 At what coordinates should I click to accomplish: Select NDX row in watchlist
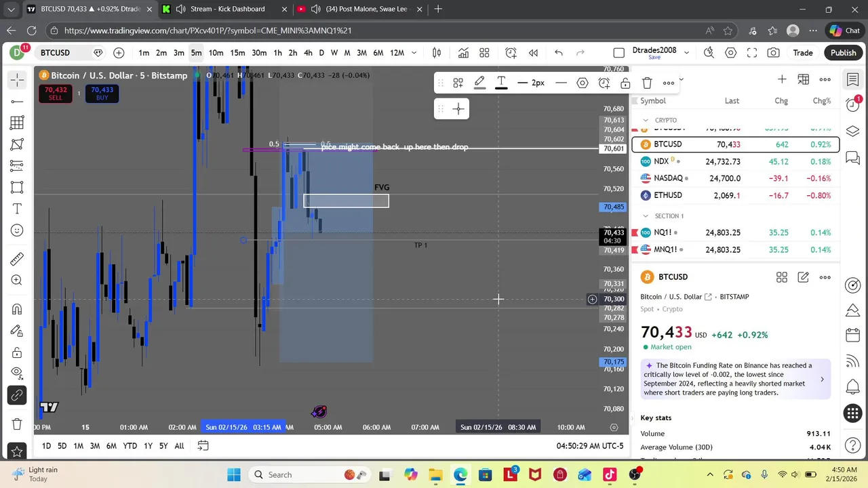(736, 161)
